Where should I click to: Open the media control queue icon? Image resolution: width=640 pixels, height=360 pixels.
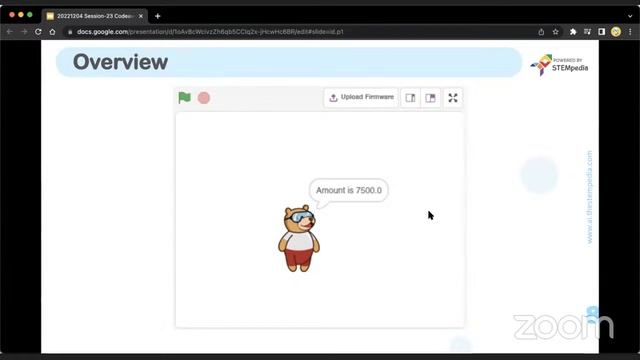pos(587,31)
